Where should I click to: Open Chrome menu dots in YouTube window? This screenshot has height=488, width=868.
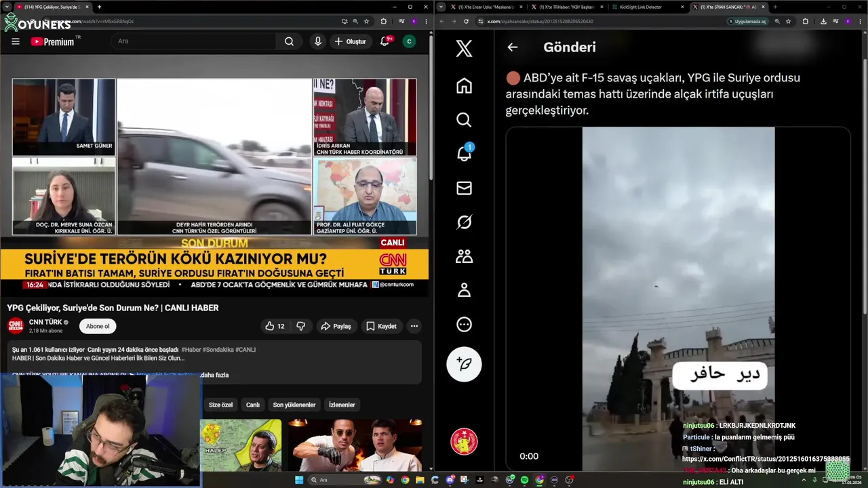click(x=425, y=21)
